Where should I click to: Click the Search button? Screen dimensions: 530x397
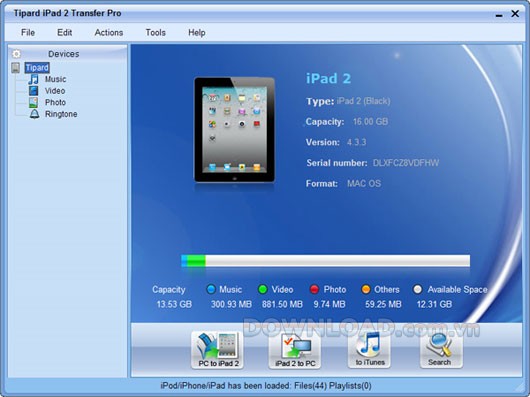pos(441,349)
